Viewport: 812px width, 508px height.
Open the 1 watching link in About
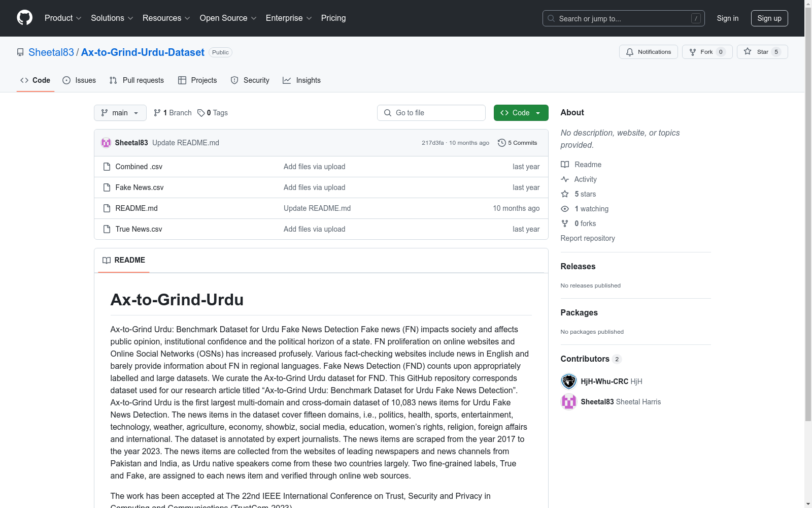591,209
